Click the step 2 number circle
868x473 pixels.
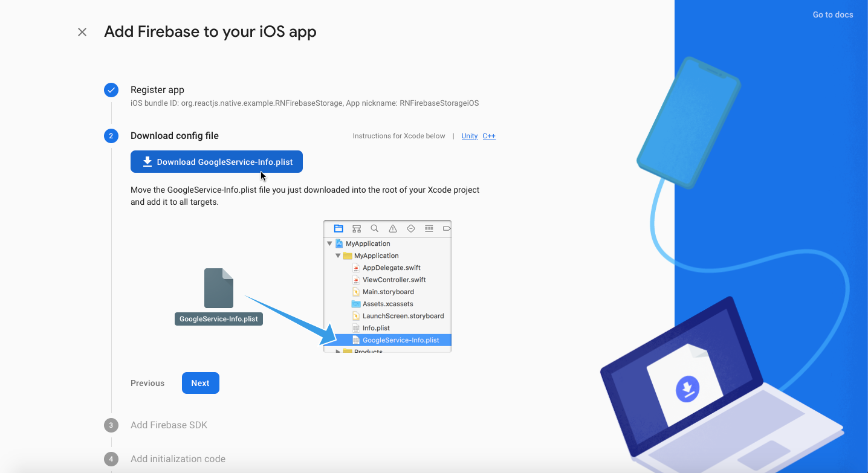tap(111, 136)
